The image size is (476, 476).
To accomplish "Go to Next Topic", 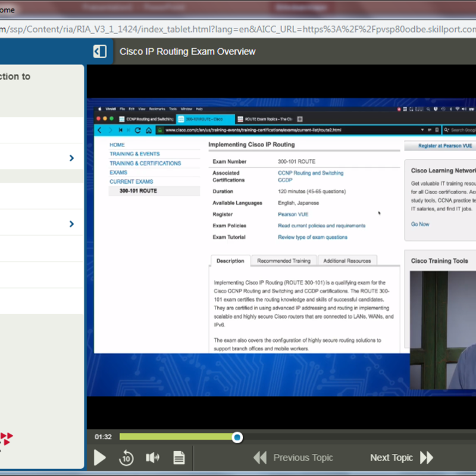I will tap(401, 458).
